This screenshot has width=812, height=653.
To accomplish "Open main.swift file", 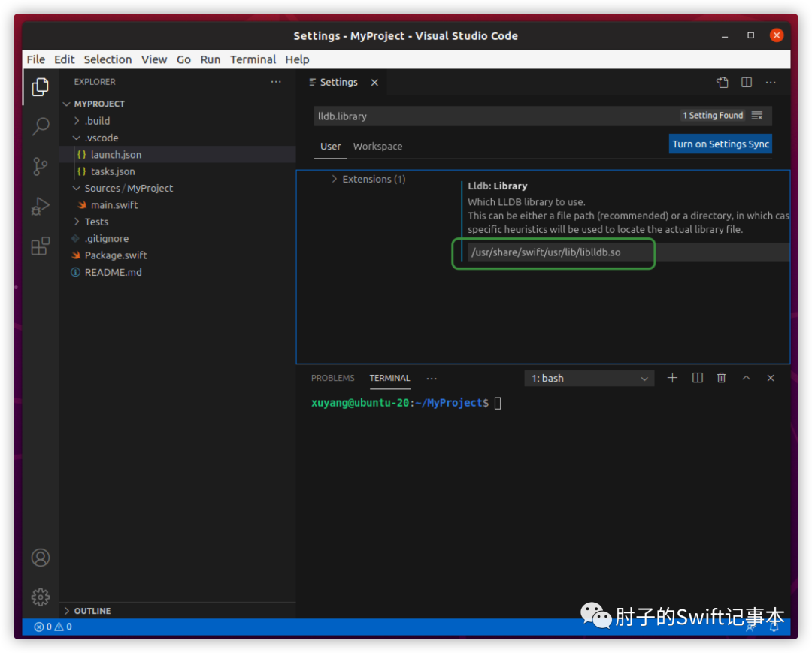I will (177, 205).
